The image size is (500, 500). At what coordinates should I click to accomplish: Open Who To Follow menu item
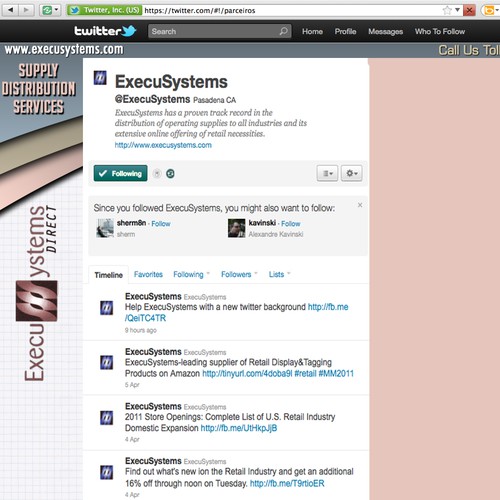pos(440,31)
